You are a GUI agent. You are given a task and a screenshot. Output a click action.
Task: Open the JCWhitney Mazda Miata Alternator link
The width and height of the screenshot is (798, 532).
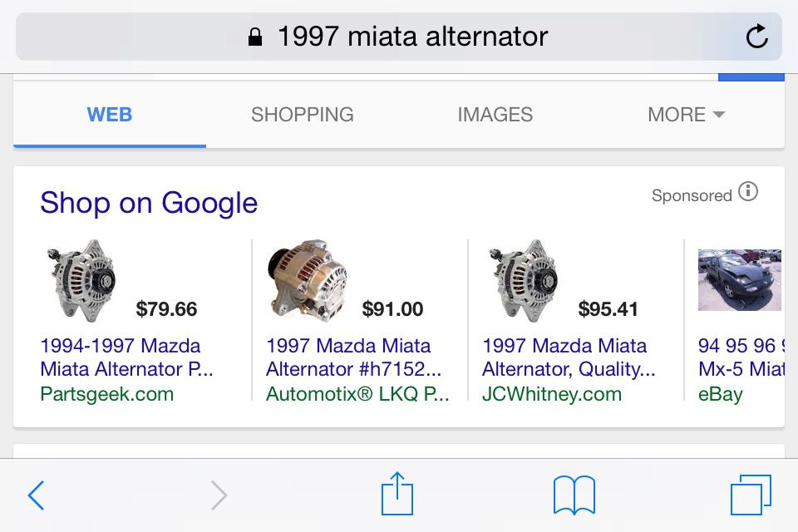569,357
